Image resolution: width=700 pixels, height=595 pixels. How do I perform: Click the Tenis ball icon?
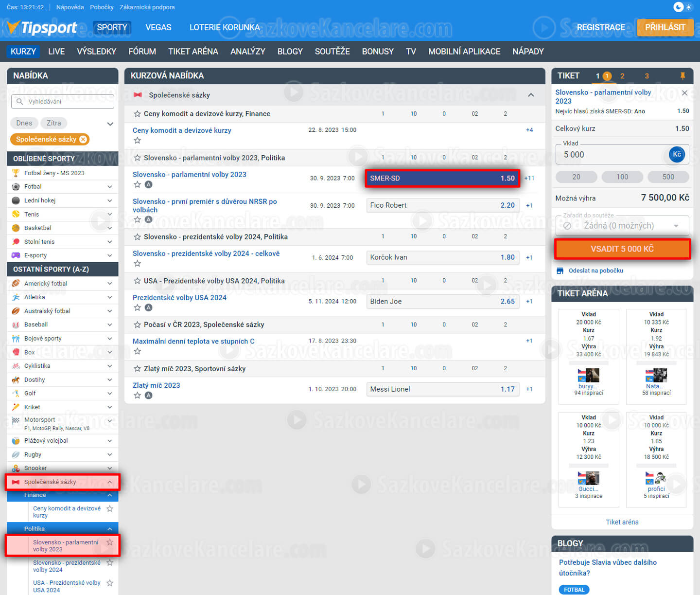[x=16, y=214]
